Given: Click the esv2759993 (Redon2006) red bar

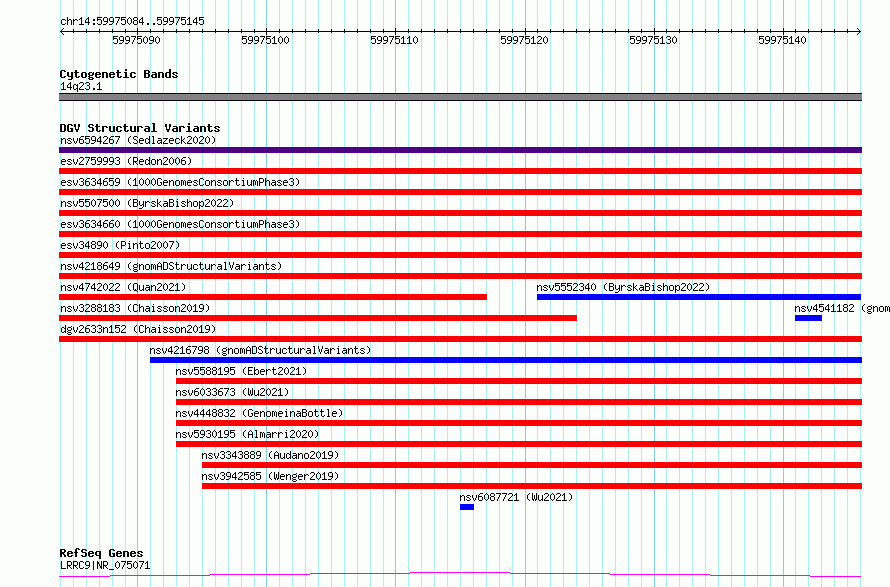Looking at the screenshot, I should tap(460, 171).
